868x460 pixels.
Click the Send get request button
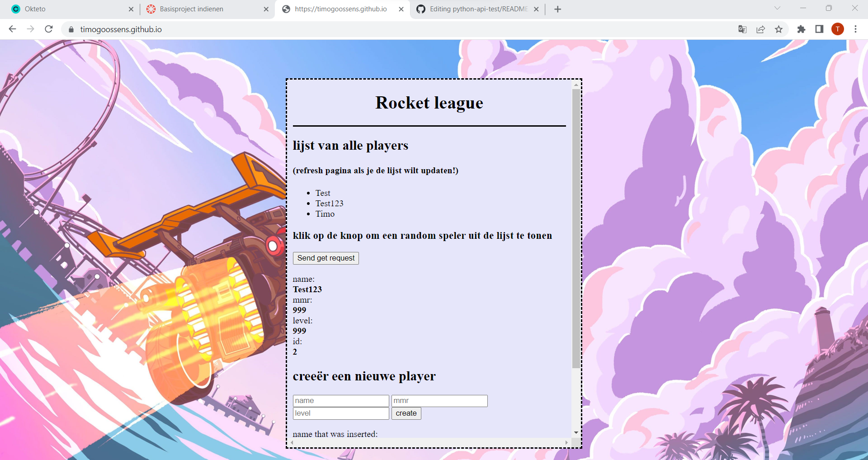click(326, 258)
